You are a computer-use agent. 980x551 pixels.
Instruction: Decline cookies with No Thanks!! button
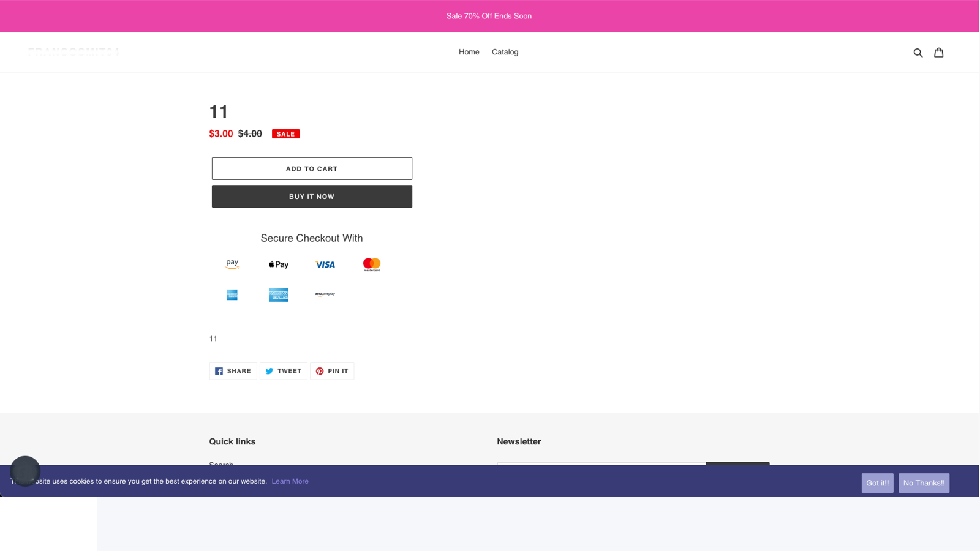click(x=924, y=483)
